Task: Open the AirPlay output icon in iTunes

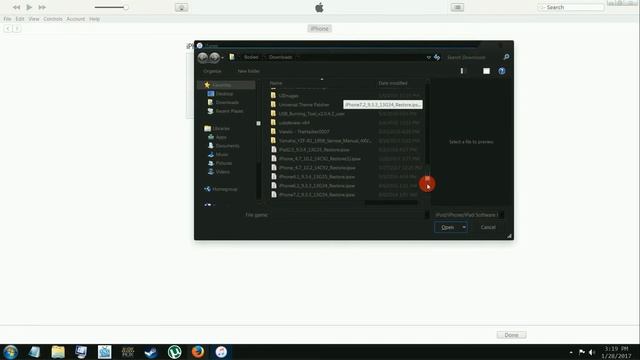Action: coord(182,7)
